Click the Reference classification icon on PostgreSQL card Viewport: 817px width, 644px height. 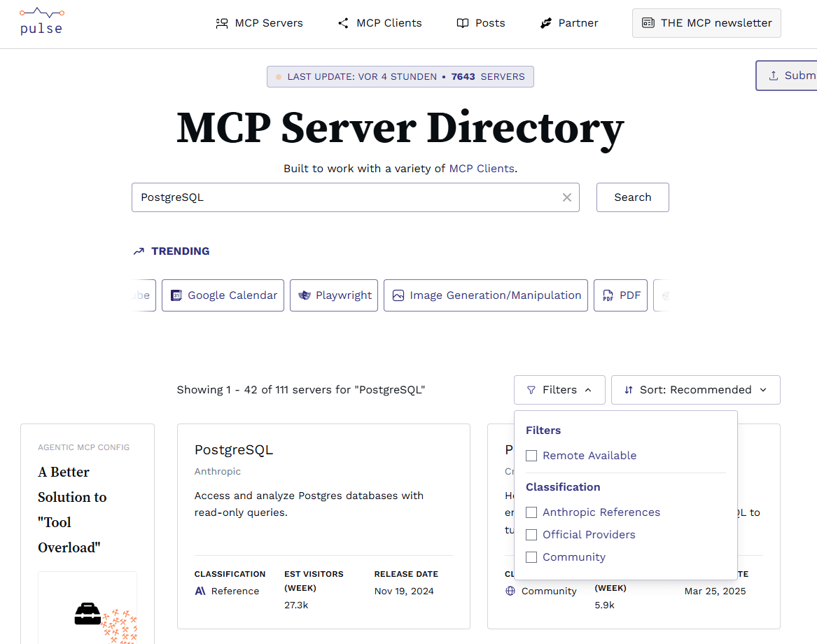click(x=200, y=590)
